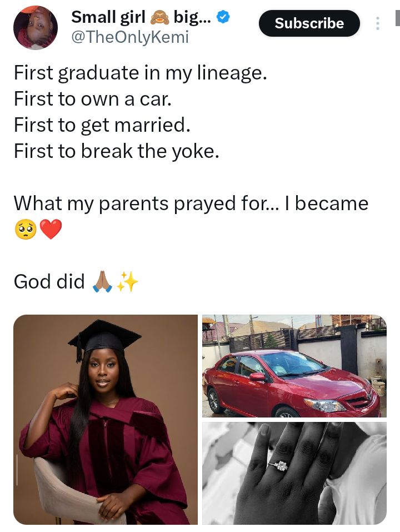The height and width of the screenshot is (532, 400).
Task: Expand the overflow menu beside Subscribe
Action: [377, 23]
